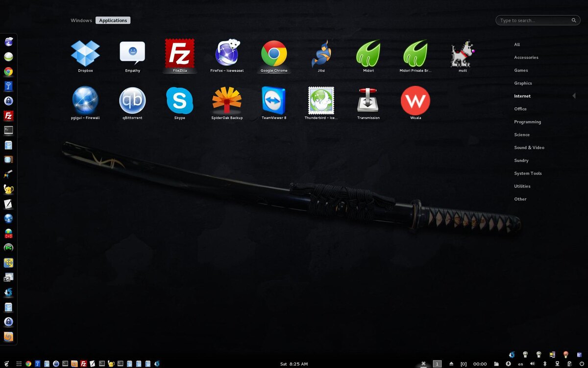Select the Other category

tap(520, 199)
